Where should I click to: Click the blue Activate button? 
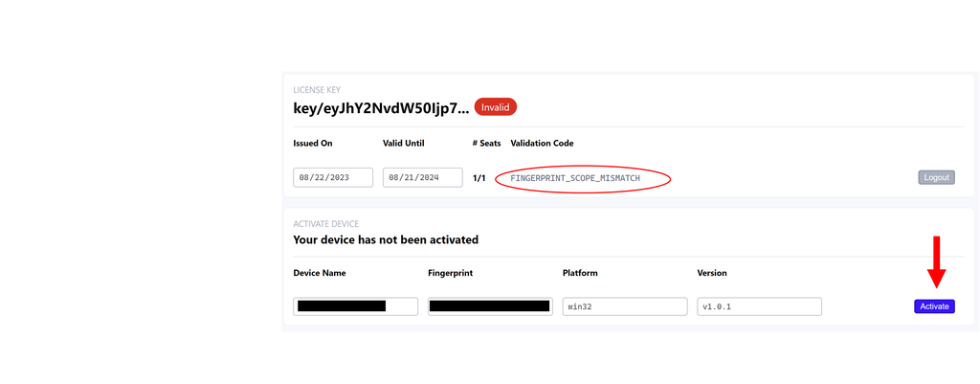coord(934,306)
